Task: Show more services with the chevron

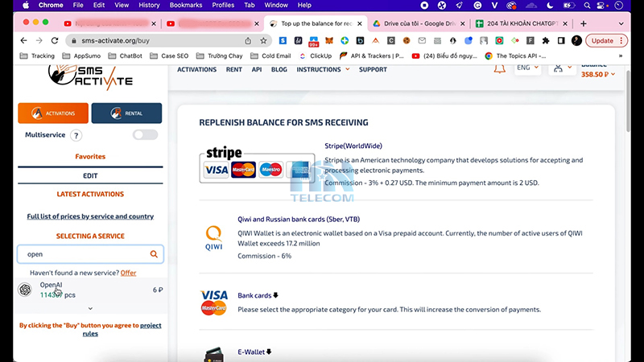Action: 89,308
